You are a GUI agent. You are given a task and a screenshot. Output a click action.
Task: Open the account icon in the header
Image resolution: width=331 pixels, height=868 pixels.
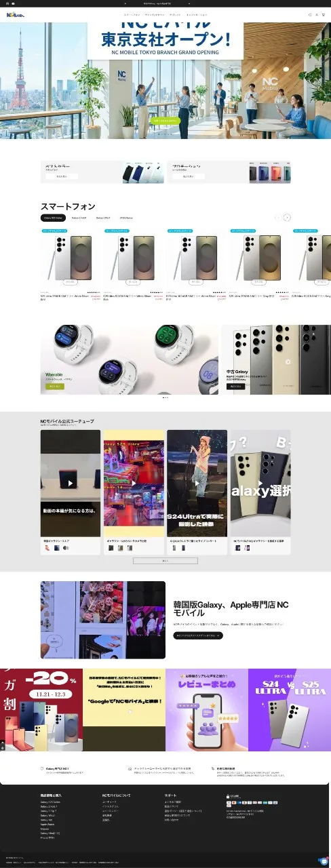317,14
